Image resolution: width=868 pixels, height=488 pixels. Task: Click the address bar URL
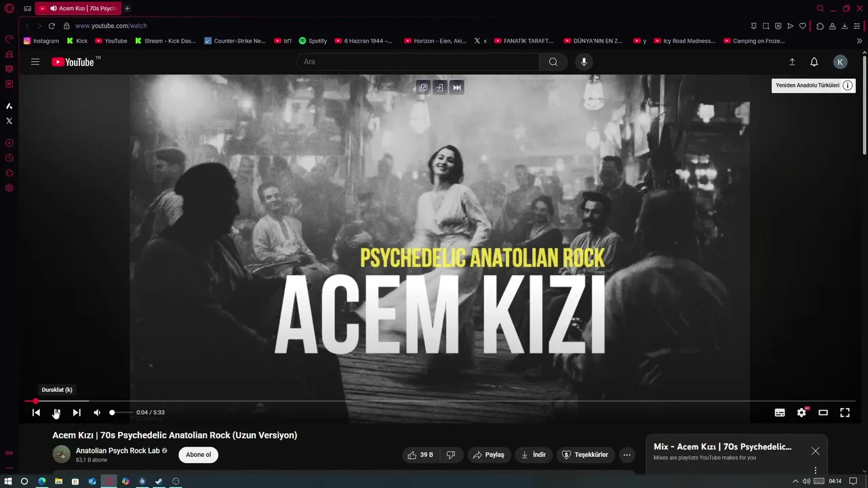111,26
